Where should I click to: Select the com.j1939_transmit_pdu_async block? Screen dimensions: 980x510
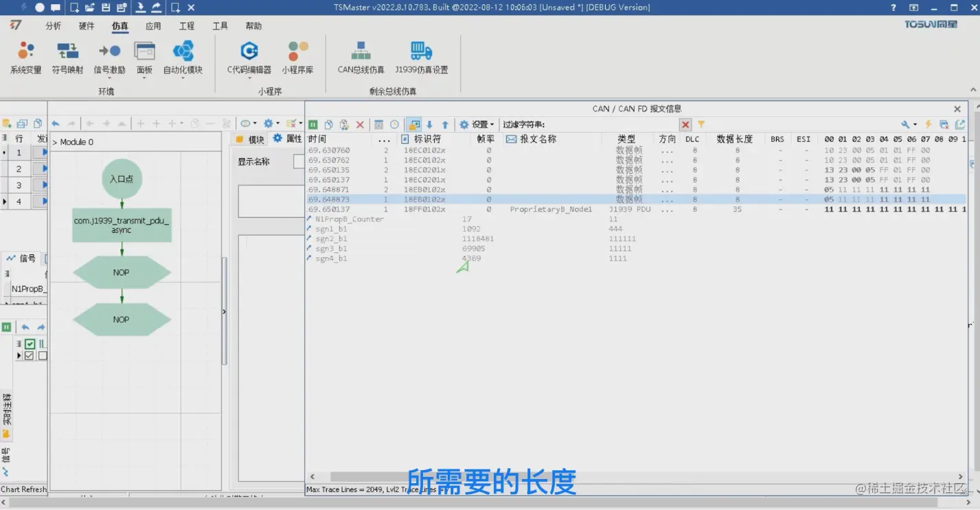[122, 225]
